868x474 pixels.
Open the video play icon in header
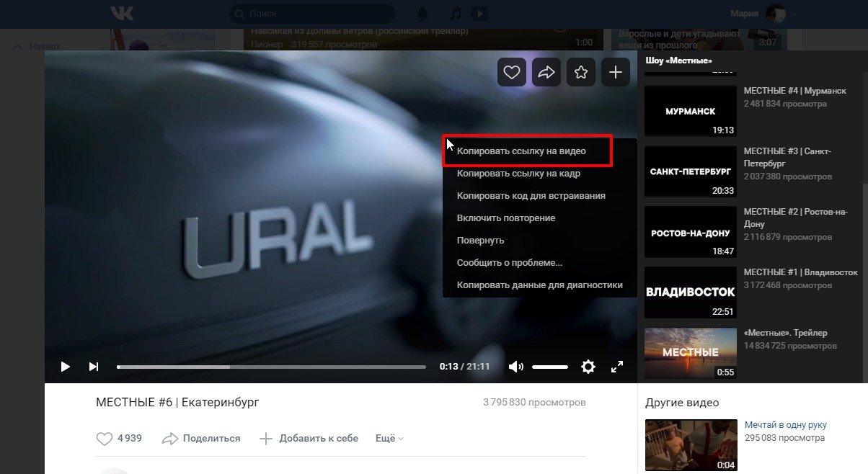click(x=480, y=14)
